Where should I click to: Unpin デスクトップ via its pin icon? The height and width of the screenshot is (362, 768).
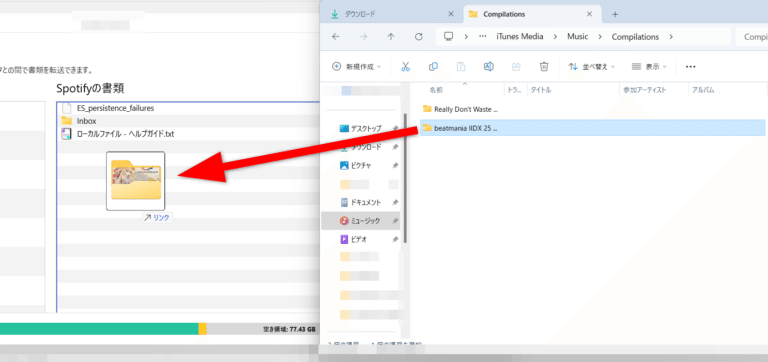click(x=395, y=128)
